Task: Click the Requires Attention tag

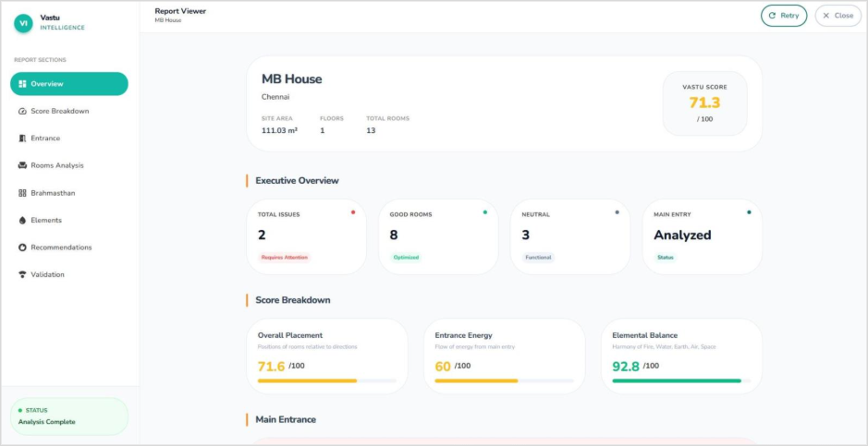Action: (x=284, y=258)
